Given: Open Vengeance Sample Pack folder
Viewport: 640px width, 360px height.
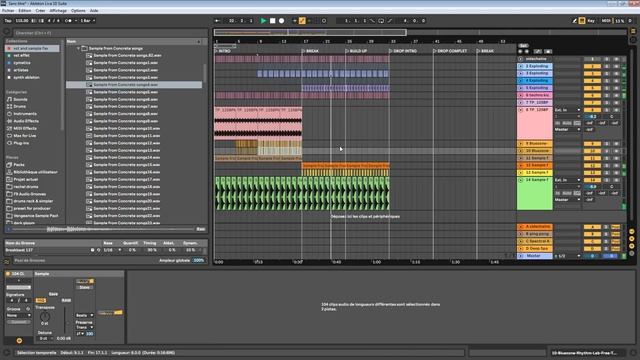Looking at the screenshot, I should point(36,216).
